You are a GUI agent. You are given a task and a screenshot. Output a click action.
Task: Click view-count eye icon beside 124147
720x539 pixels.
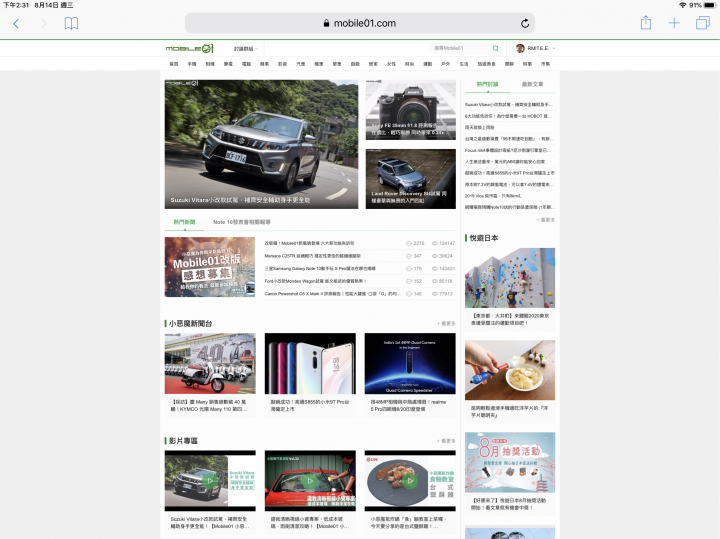pos(434,243)
